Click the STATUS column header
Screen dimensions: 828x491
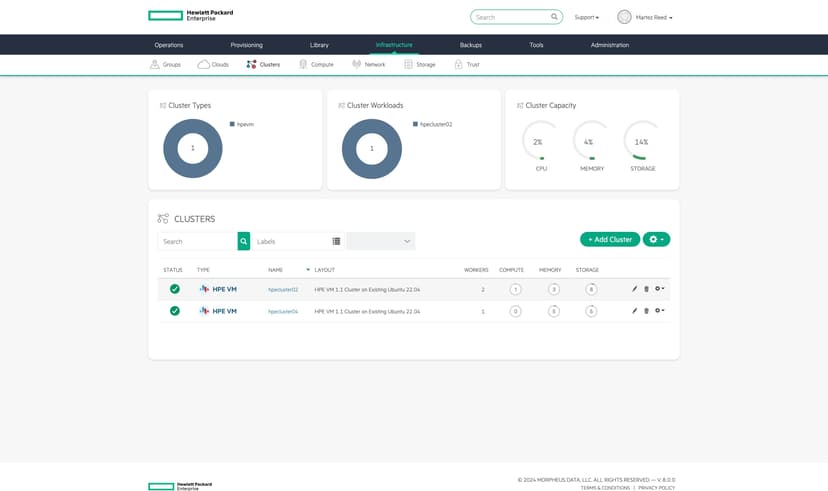(x=173, y=270)
